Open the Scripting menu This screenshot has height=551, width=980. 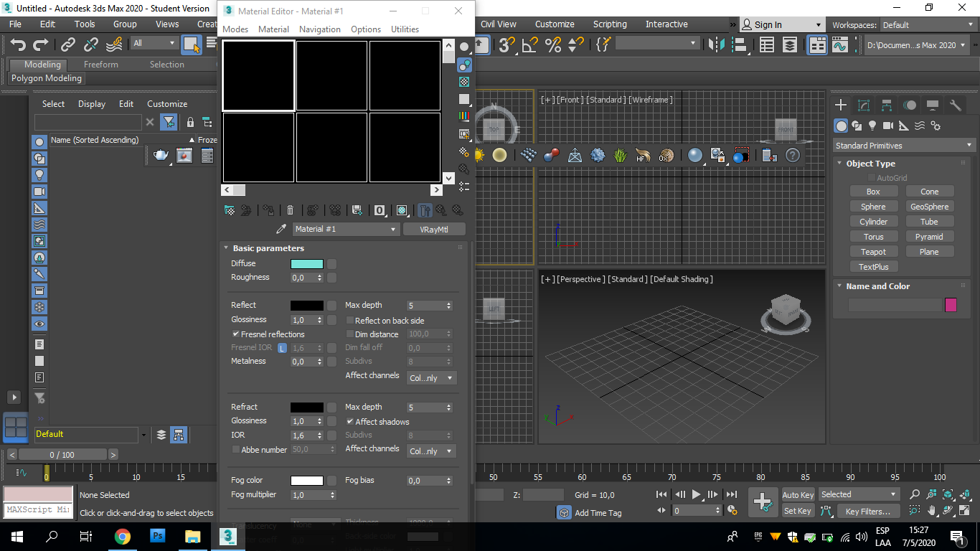coord(609,24)
